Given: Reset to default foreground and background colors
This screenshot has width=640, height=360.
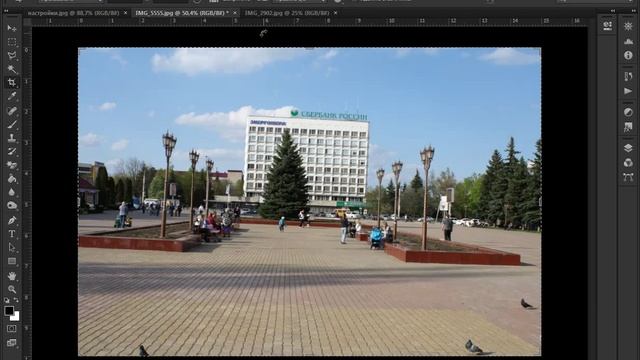Looking at the screenshot, I should (x=7, y=300).
